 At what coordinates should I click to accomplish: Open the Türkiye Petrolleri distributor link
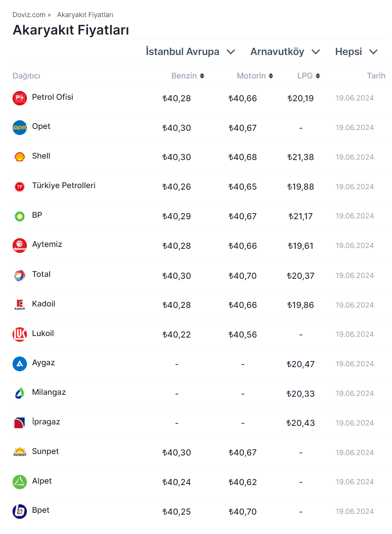click(64, 185)
